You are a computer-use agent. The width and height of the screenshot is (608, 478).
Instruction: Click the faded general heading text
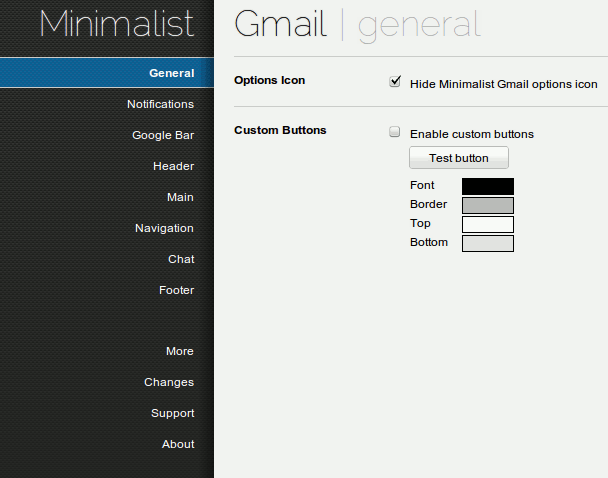(x=419, y=26)
